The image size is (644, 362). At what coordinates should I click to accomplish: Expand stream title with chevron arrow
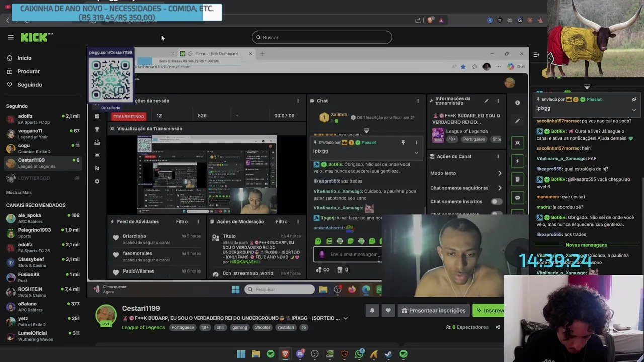(345, 318)
